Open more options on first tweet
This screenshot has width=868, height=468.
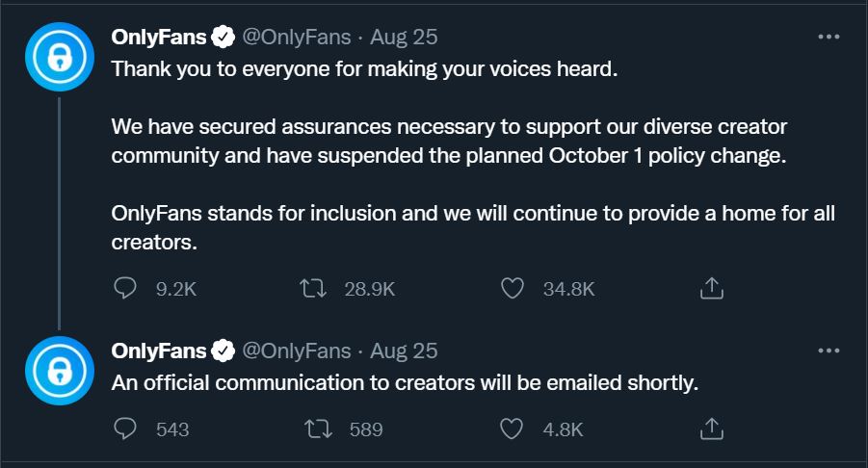[828, 37]
